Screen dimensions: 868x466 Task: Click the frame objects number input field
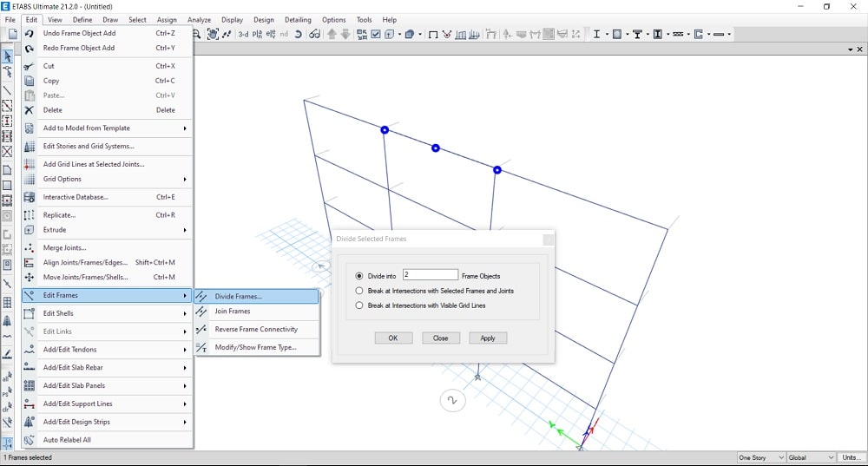(430, 275)
